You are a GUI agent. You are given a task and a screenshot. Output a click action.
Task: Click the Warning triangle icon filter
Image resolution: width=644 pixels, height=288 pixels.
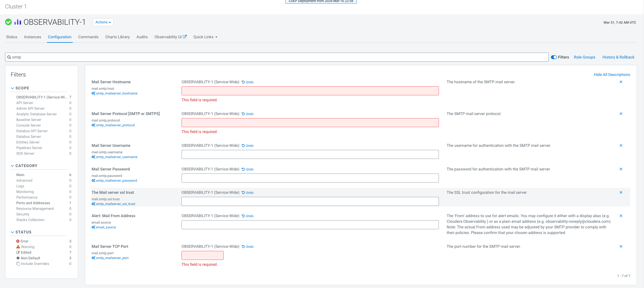pyautogui.click(x=18, y=247)
